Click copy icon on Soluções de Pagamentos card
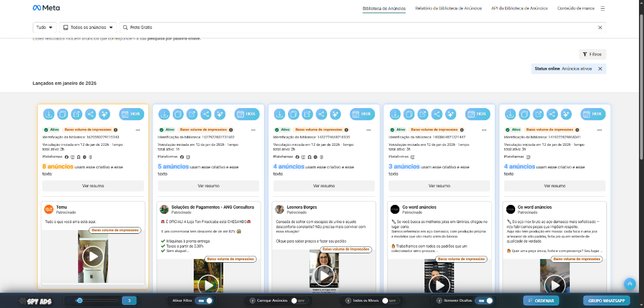 178,114
